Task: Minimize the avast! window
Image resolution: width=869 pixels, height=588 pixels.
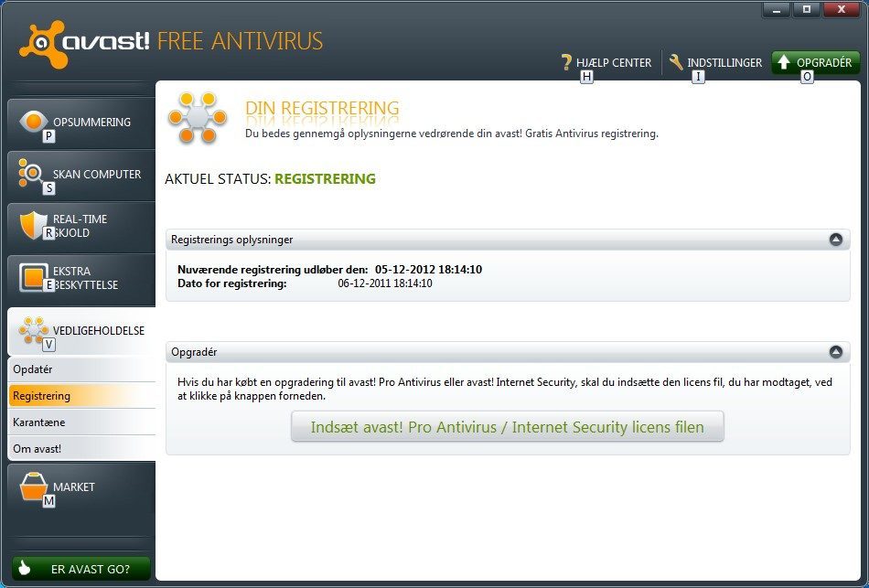Action: [776, 9]
